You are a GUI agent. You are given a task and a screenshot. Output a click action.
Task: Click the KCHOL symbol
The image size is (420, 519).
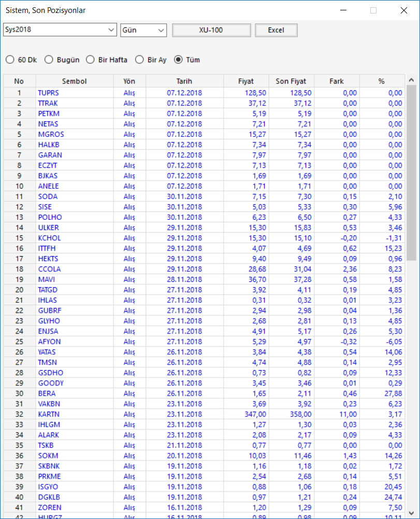tap(49, 238)
